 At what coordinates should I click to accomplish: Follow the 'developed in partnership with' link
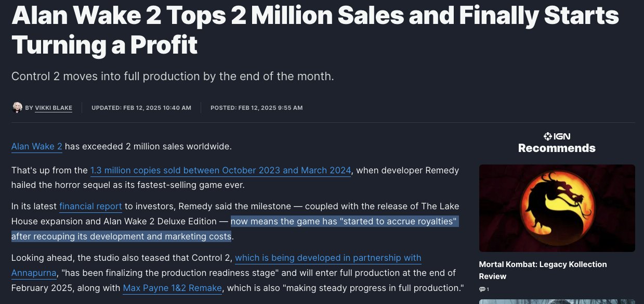[328, 258]
